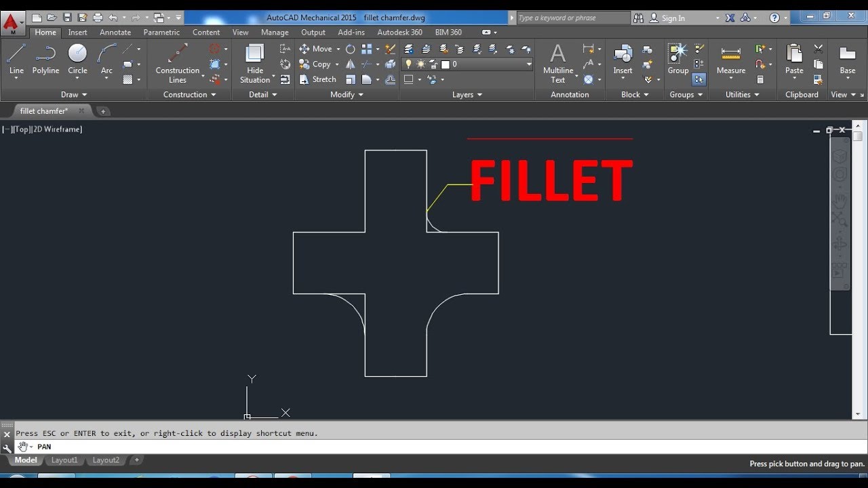Click the Group tool
The height and width of the screenshot is (488, 868).
678,60
